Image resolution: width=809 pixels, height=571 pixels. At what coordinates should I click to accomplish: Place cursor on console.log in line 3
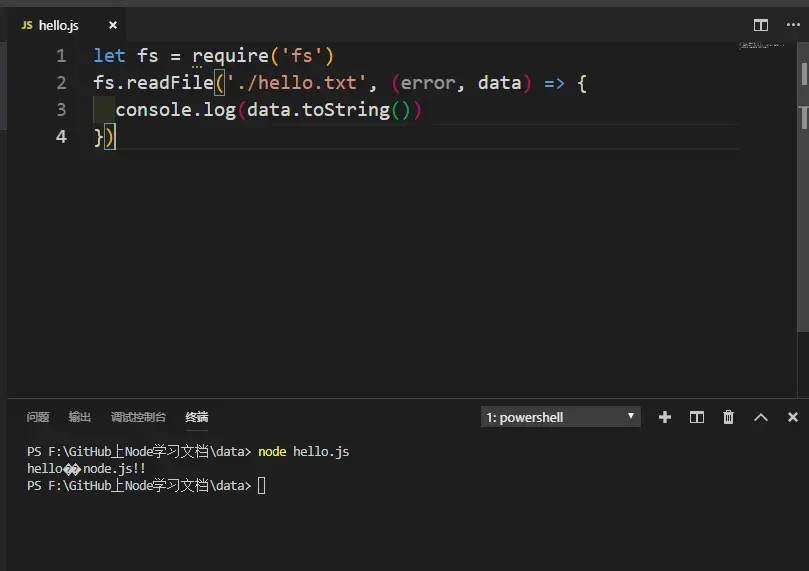point(175,110)
